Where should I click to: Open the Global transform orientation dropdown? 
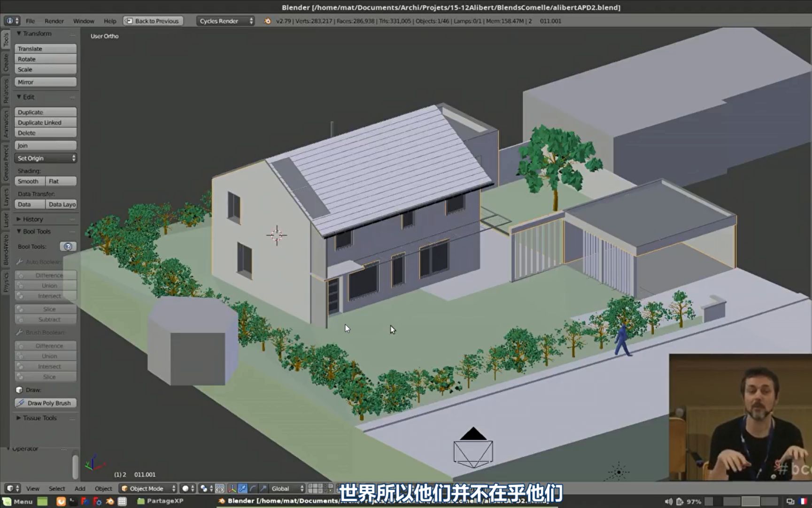(284, 488)
